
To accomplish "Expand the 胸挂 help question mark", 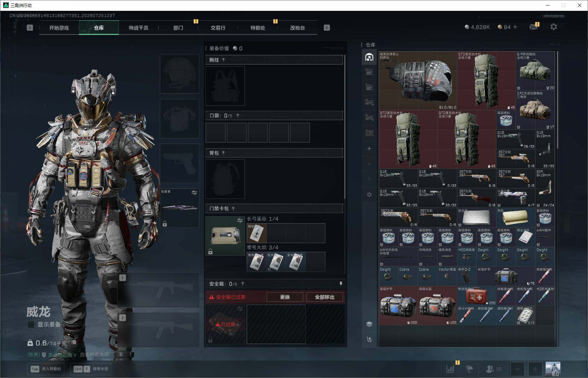I will [x=223, y=60].
